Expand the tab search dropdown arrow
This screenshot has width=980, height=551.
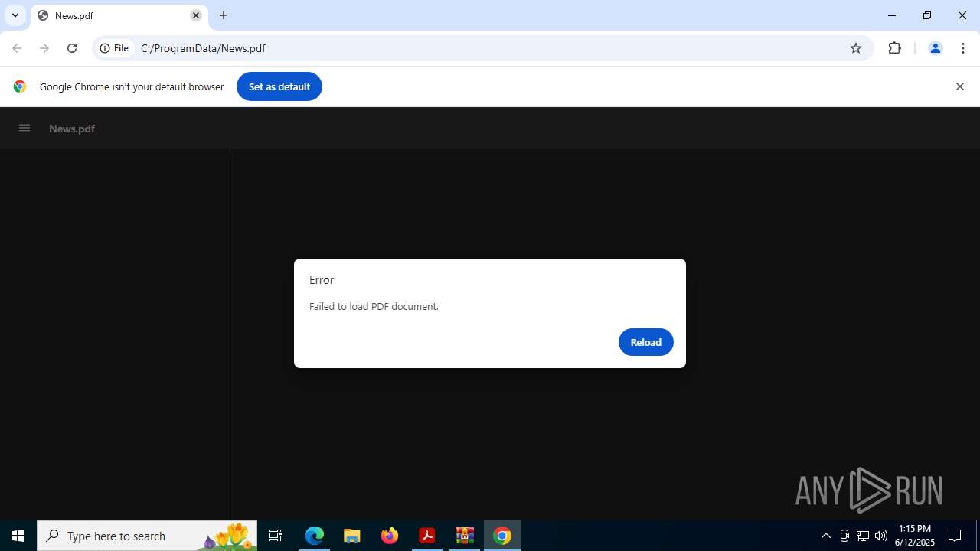pos(15,15)
